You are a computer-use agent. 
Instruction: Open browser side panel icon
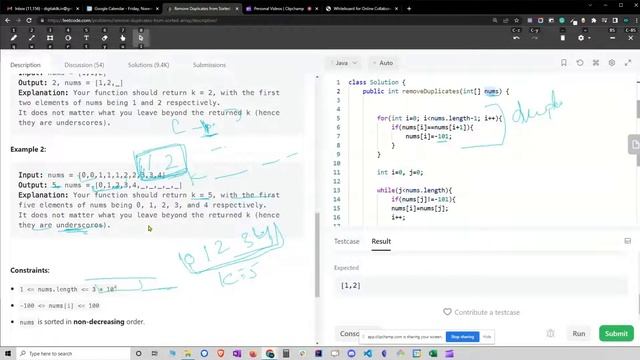[x=615, y=20]
